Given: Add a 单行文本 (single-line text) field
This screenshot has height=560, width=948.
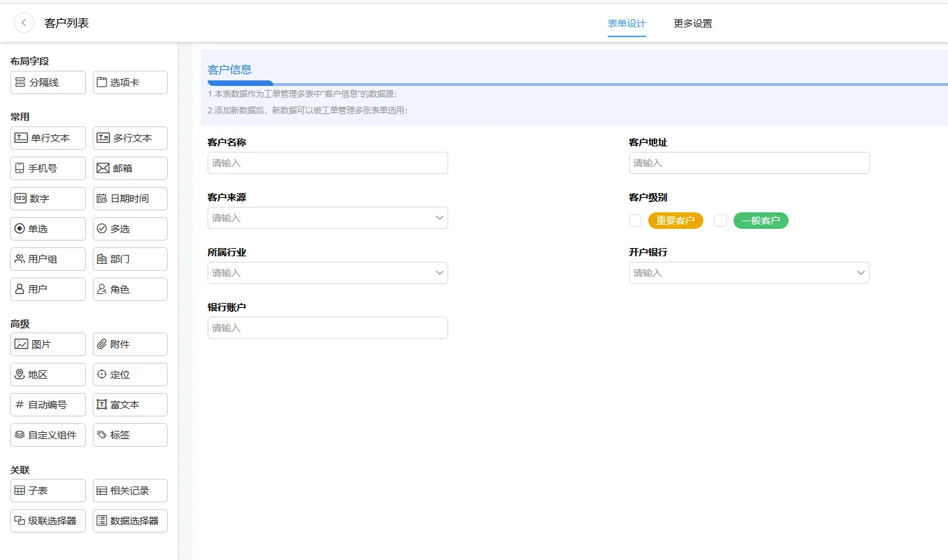Looking at the screenshot, I should [x=47, y=137].
